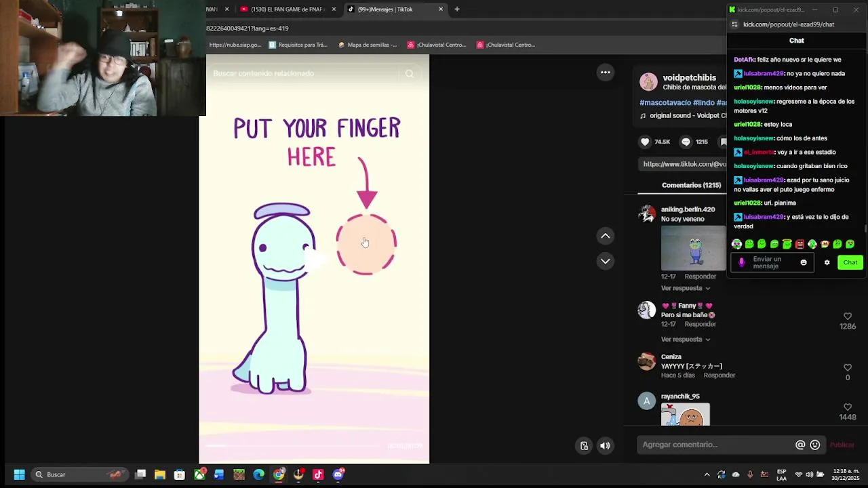
Task: Focus the Enviar un mensaje chat field
Action: [x=772, y=262]
